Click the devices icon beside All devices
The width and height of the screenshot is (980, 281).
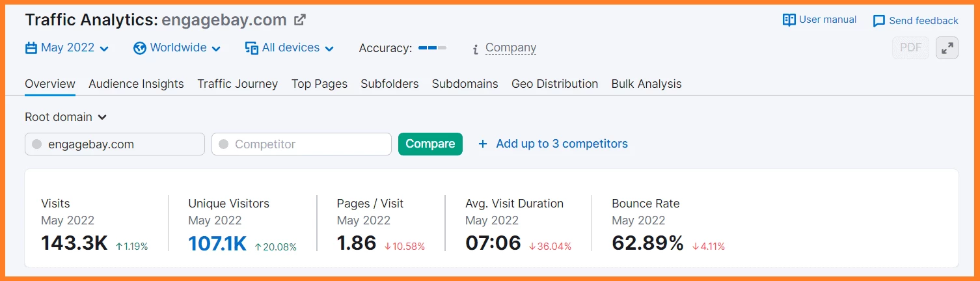[252, 48]
